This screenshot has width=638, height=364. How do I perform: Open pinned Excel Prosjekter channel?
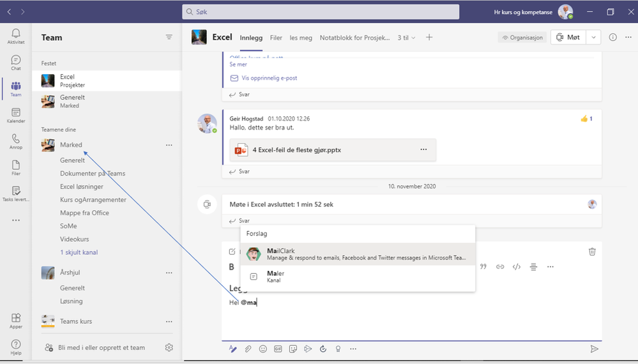click(x=107, y=80)
